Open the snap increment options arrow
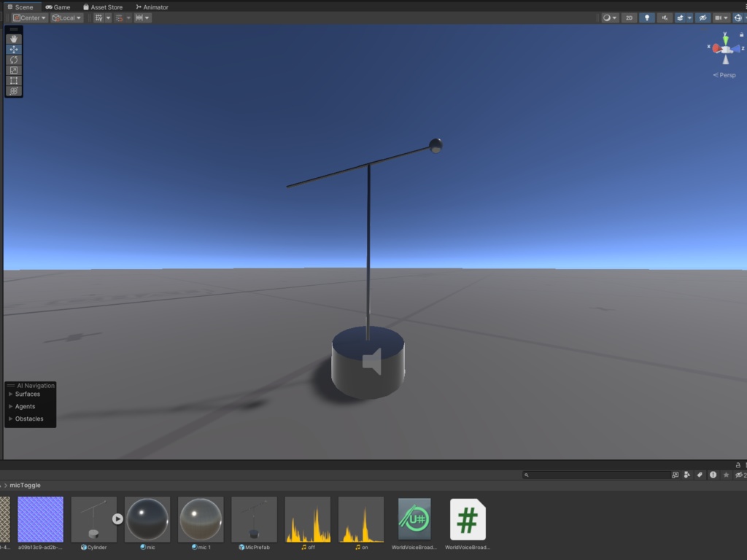747x560 pixels. click(147, 17)
